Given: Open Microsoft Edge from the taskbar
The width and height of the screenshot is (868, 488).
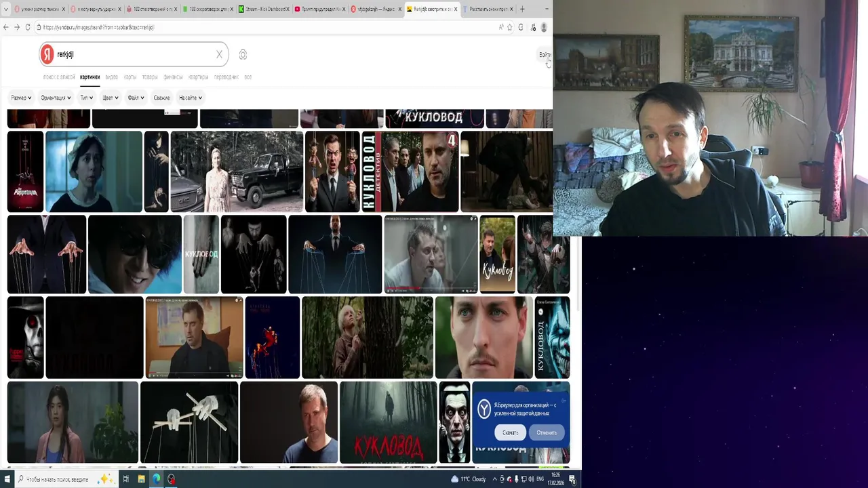Looking at the screenshot, I should click(157, 479).
